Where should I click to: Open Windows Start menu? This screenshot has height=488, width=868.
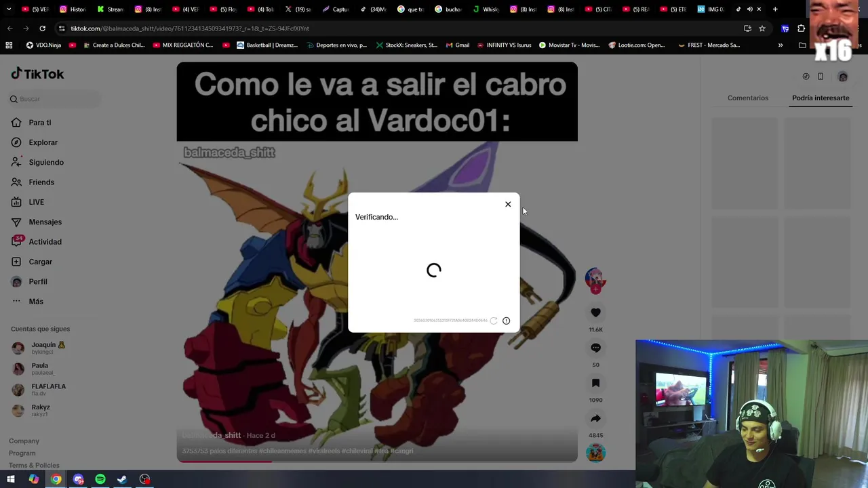(x=11, y=479)
